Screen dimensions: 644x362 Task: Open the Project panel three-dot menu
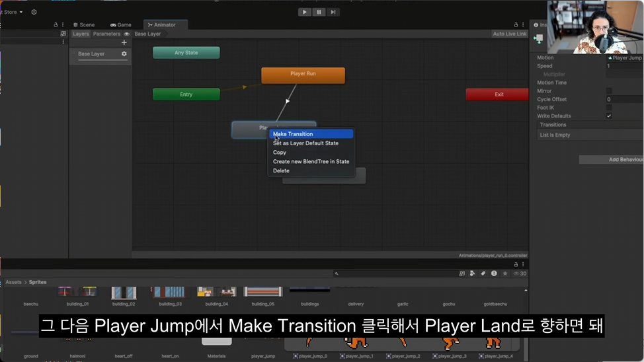[523, 264]
